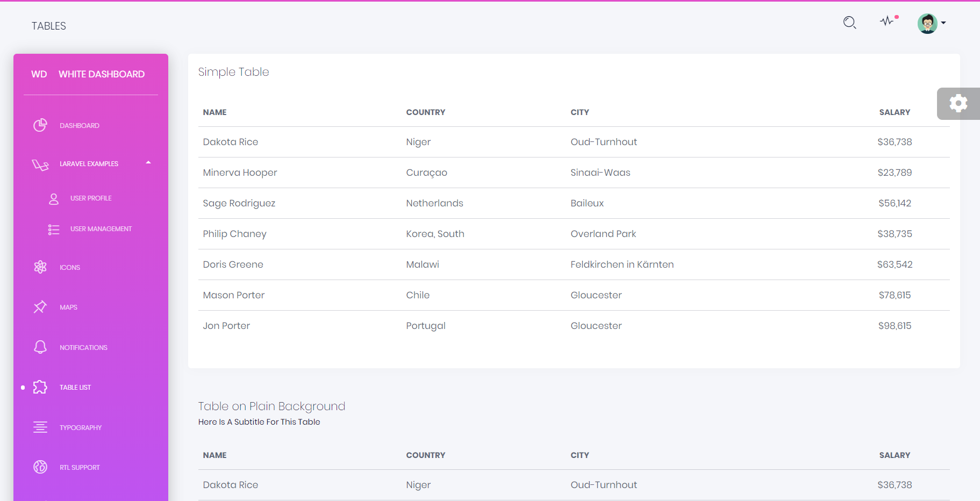Click the Korea, South country cell
This screenshot has width=980, height=501.
coord(435,234)
